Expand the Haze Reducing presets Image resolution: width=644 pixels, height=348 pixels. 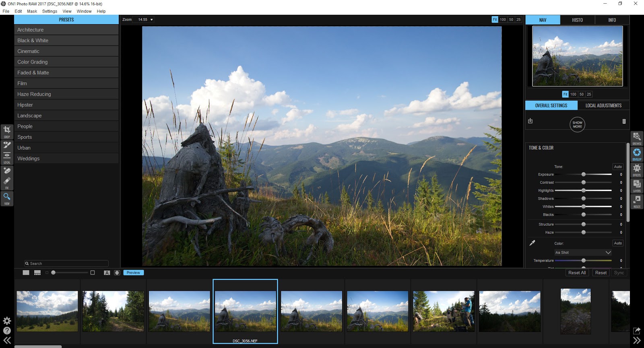pyautogui.click(x=66, y=94)
